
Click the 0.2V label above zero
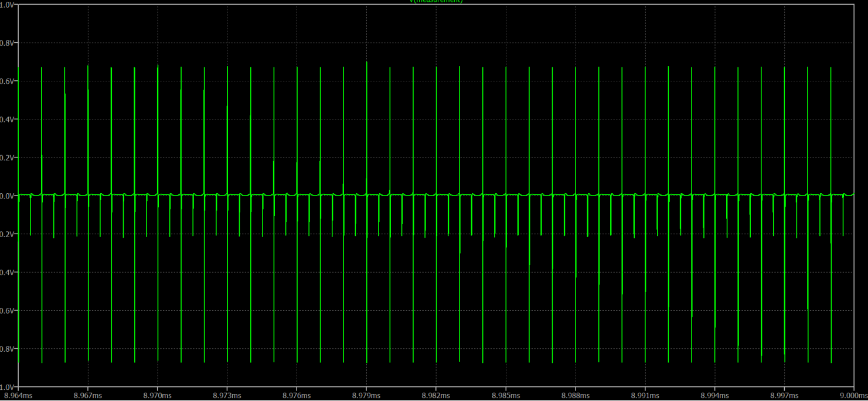point(7,158)
